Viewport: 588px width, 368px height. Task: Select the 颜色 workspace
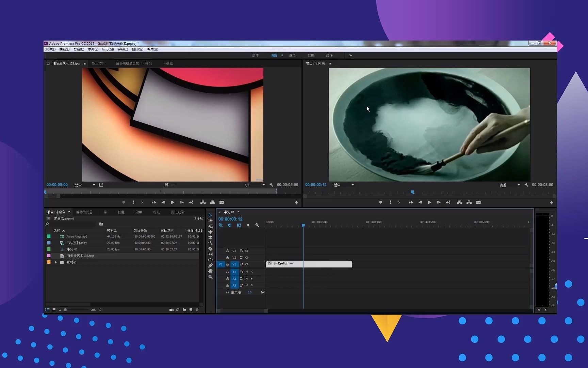click(292, 55)
